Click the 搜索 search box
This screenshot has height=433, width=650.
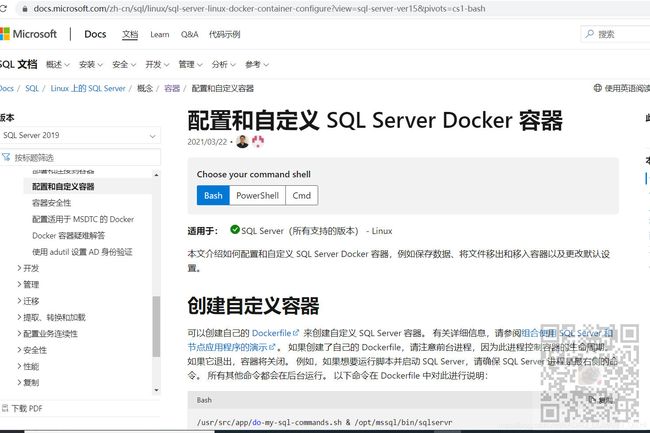tap(615, 34)
